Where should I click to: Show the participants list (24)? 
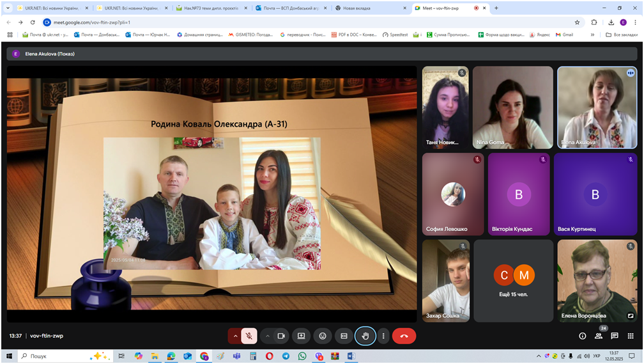point(599,335)
